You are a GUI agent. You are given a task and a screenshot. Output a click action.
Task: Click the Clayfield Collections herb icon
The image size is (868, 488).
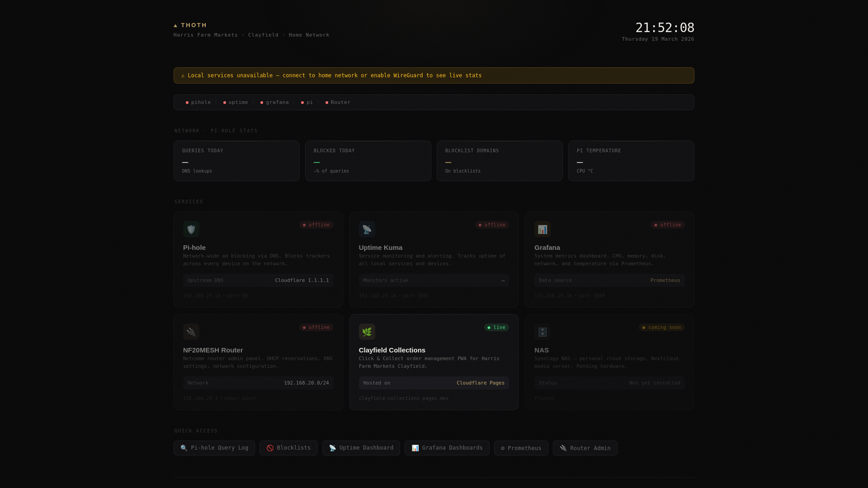pos(367,332)
